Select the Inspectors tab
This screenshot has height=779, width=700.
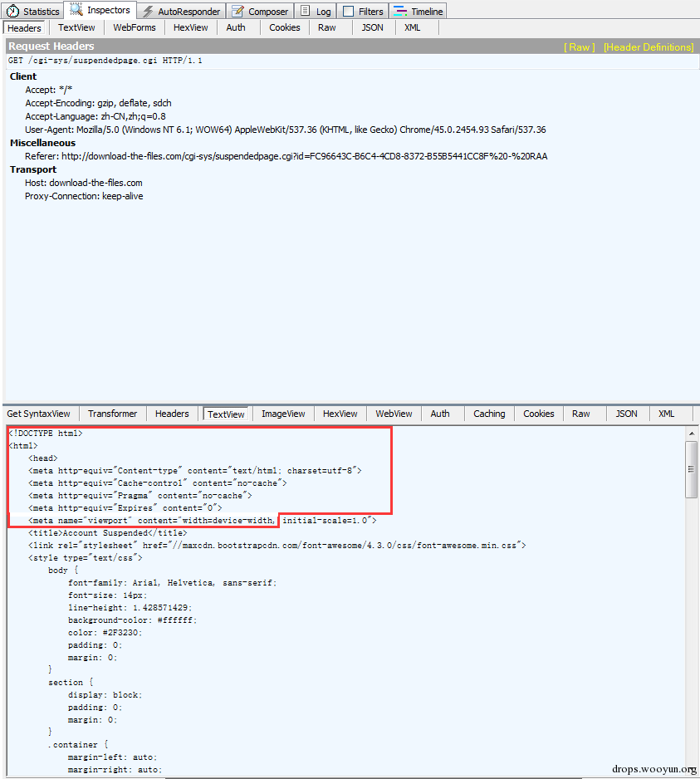coord(100,10)
